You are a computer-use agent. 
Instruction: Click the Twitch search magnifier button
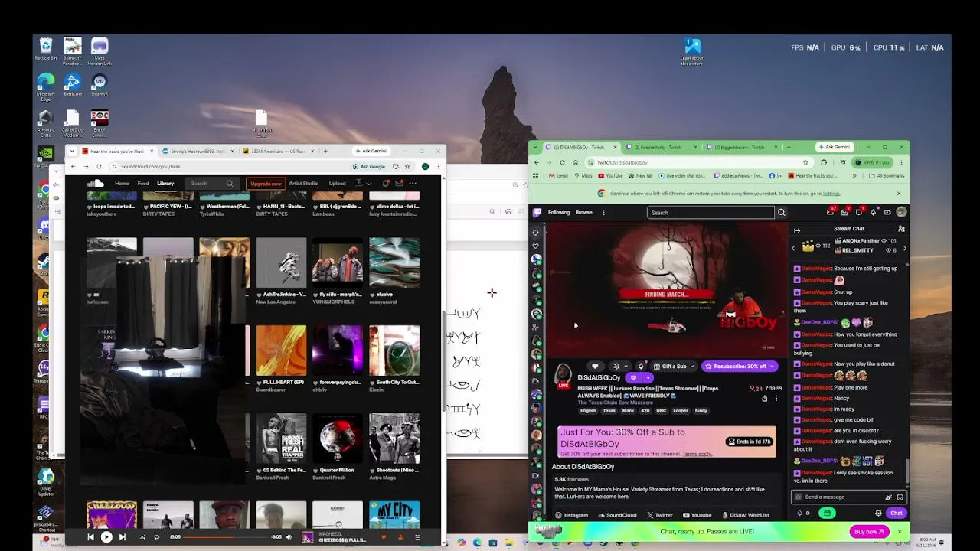(x=781, y=213)
